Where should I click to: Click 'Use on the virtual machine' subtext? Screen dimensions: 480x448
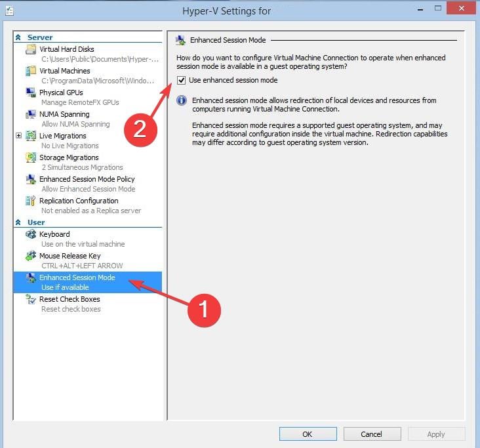(83, 244)
